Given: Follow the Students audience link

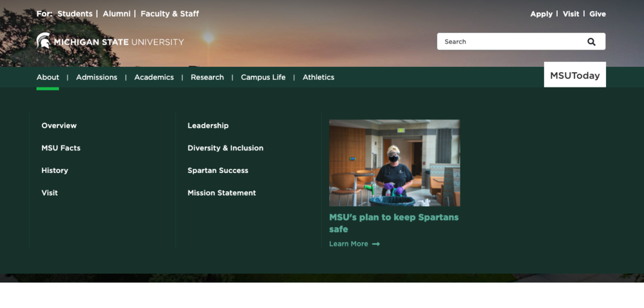Looking at the screenshot, I should (75, 14).
